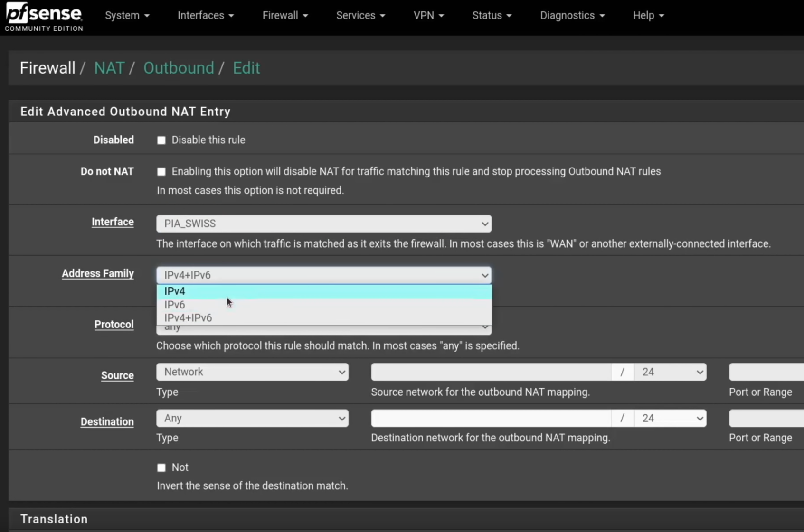The image size is (804, 532).
Task: Enable the Not checkbox to invert destination match
Action: 161,467
